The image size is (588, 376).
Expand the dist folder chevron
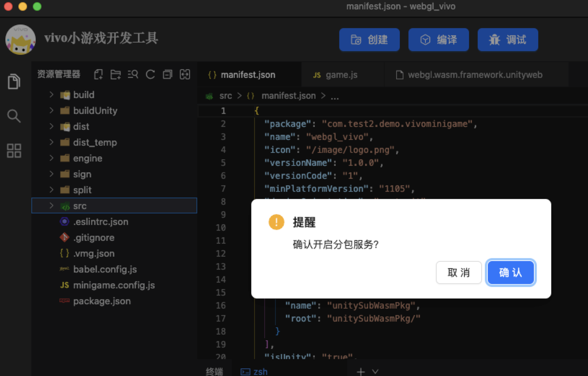pyautogui.click(x=51, y=126)
